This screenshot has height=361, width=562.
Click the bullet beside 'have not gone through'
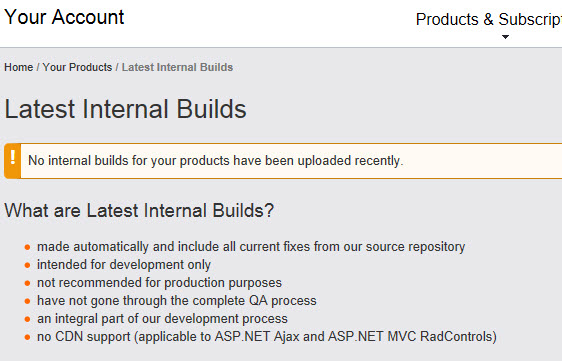coord(27,301)
